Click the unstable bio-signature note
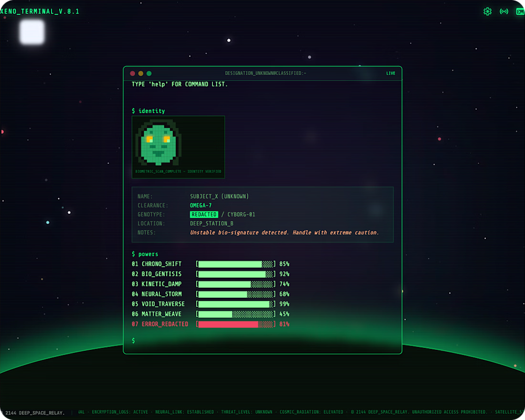Viewport: 525px width, 420px height. tap(284, 232)
